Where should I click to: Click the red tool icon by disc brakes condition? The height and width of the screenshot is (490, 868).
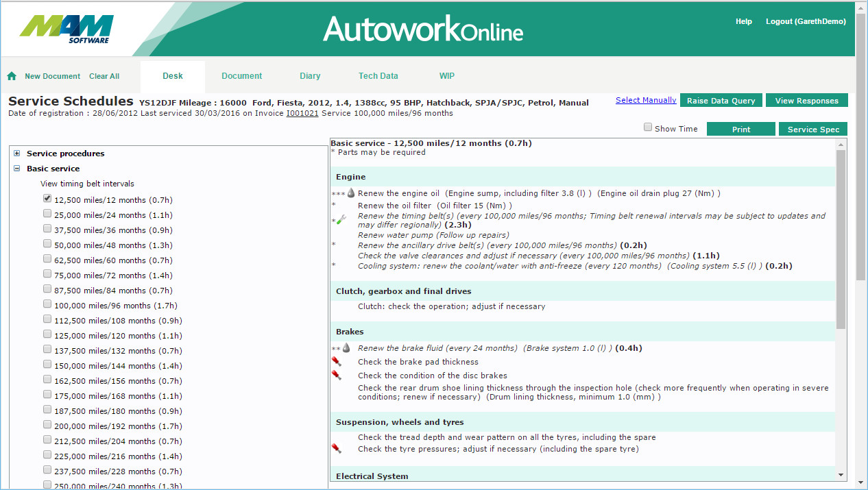(336, 375)
